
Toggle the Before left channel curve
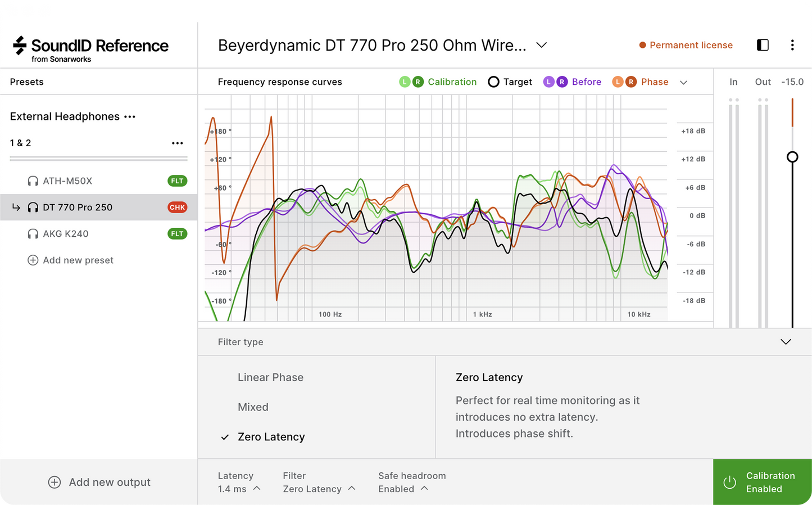[x=548, y=82]
